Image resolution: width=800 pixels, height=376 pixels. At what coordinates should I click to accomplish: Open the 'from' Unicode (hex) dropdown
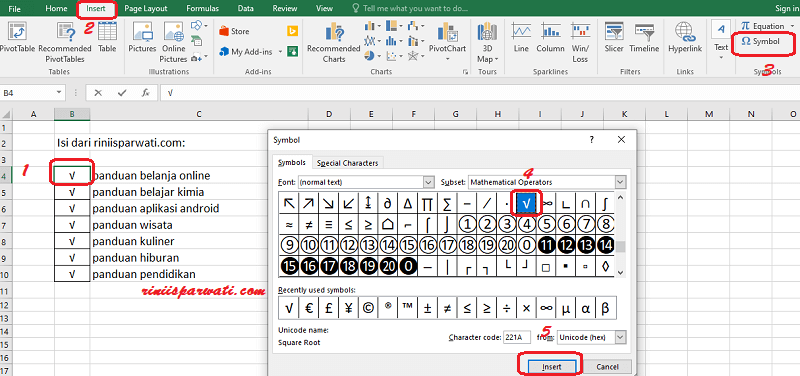620,337
